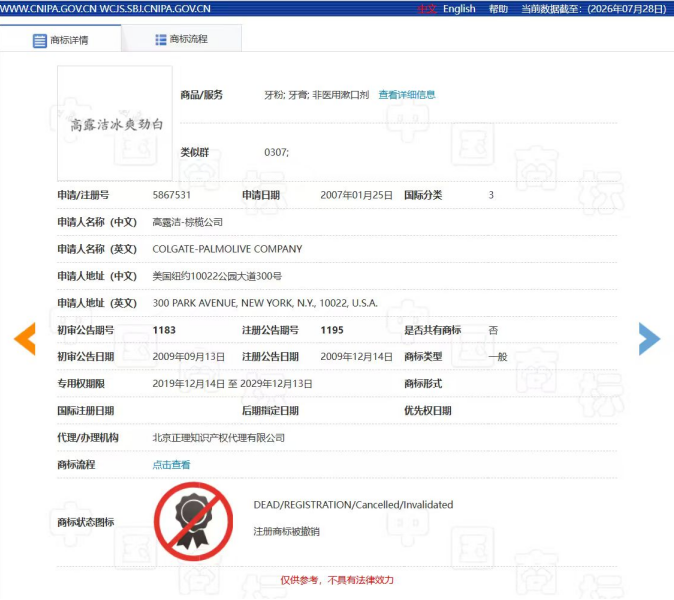Viewport: 674px width, 600px height.
Task: Click status text DEAD/REGISTRATION/Cancelled/Invalidated
Action: click(353, 505)
